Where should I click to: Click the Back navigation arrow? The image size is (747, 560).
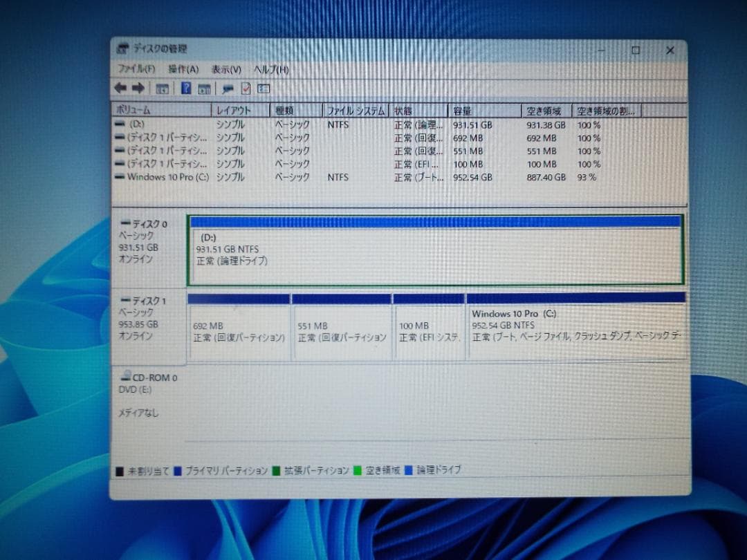(x=120, y=88)
